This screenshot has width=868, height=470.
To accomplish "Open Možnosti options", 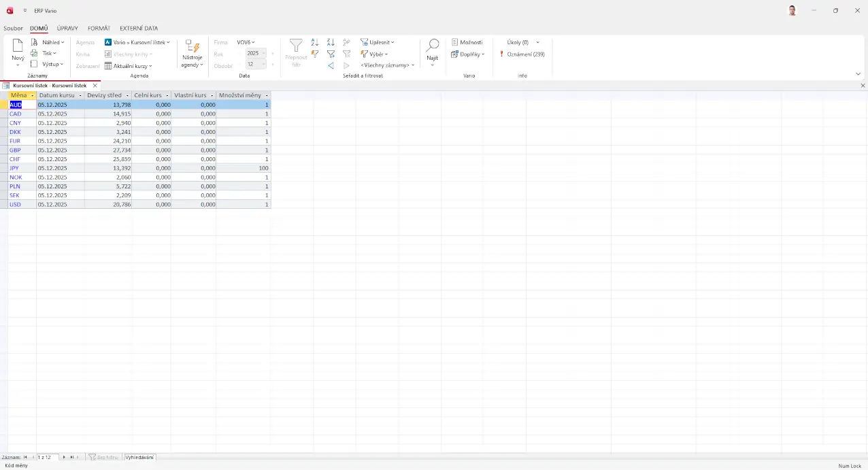I will point(467,42).
